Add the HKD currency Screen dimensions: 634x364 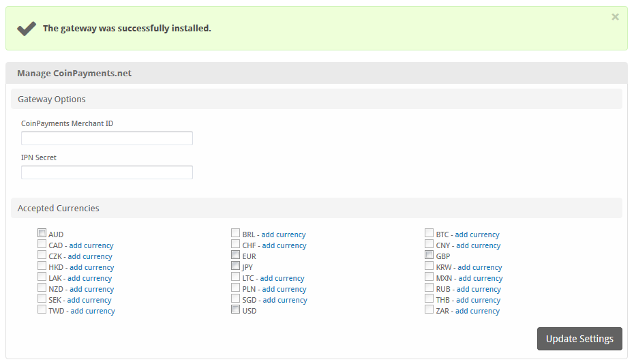[91, 267]
